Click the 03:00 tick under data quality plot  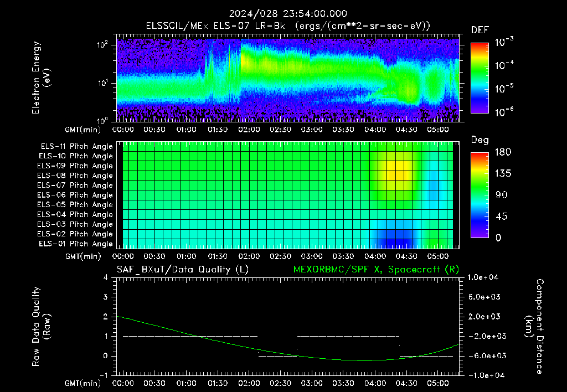(312, 383)
